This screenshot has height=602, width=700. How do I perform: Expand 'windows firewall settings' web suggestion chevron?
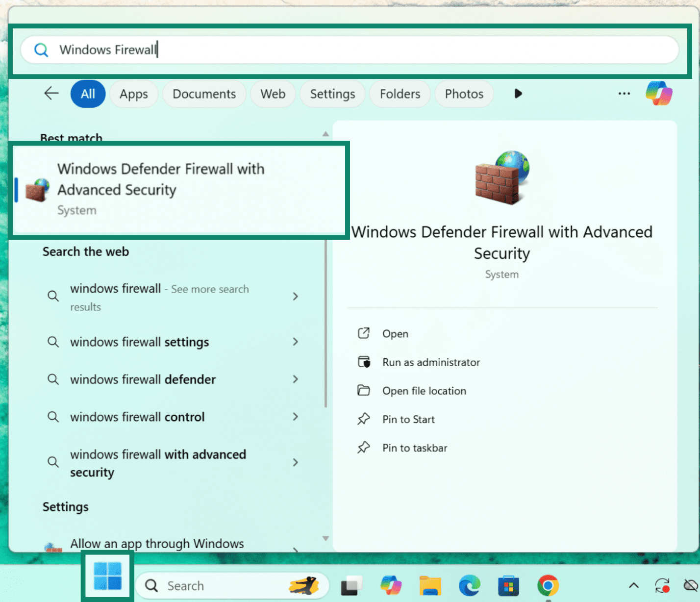click(x=295, y=342)
